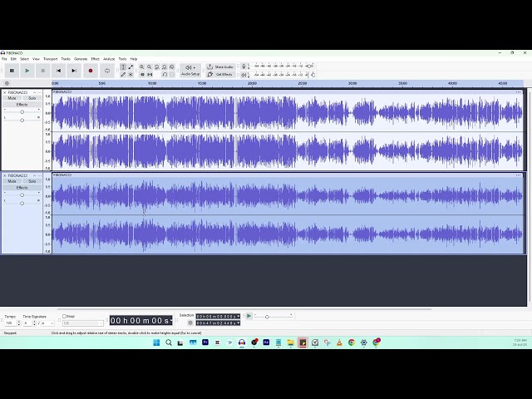Select the Selection (I-beam) tool
The width and height of the screenshot is (532, 399).
click(x=123, y=66)
